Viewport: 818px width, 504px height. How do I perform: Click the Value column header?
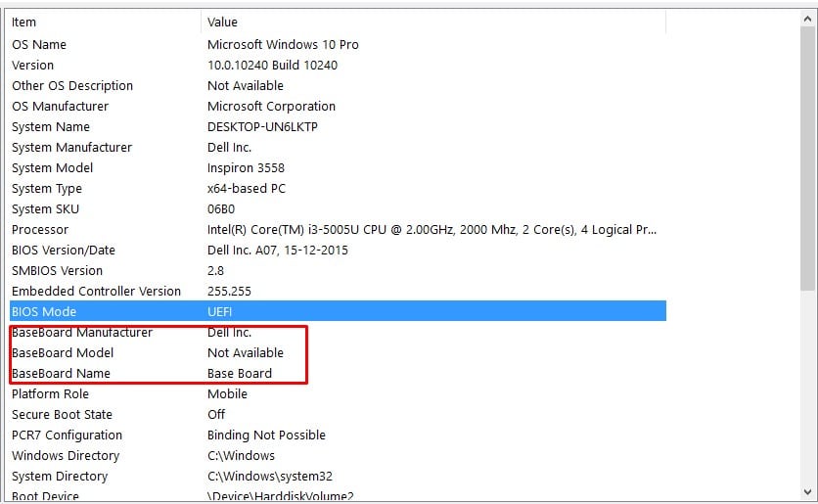(433, 23)
